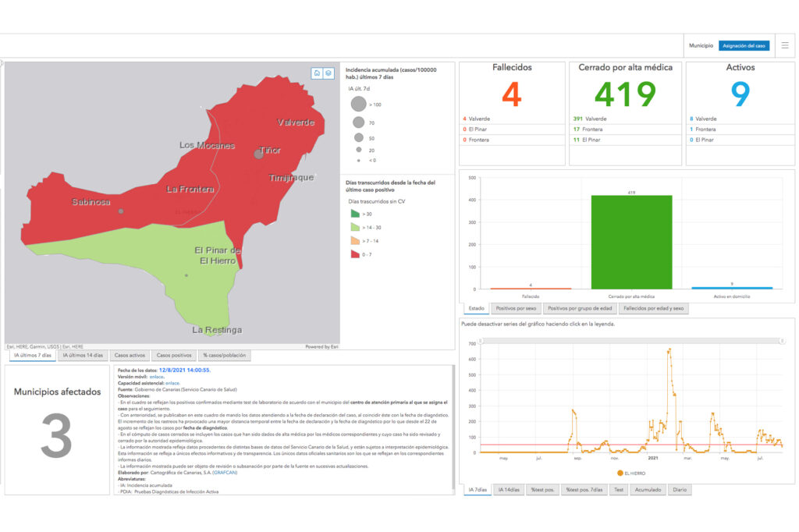Open the GRAFCAN link
The image size is (799, 532).
(x=223, y=473)
